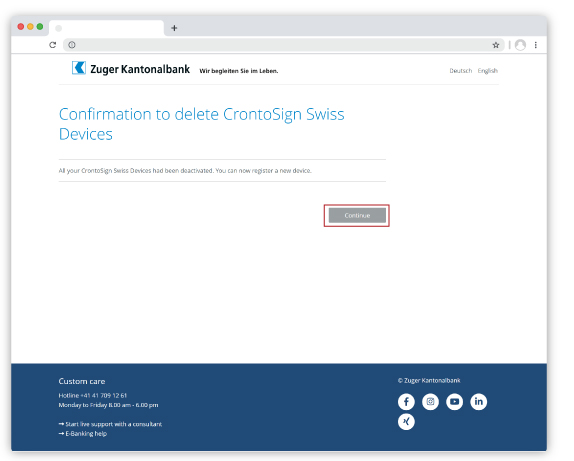Open the YouTube icon in the footer
574x461 pixels.
pyautogui.click(x=455, y=402)
